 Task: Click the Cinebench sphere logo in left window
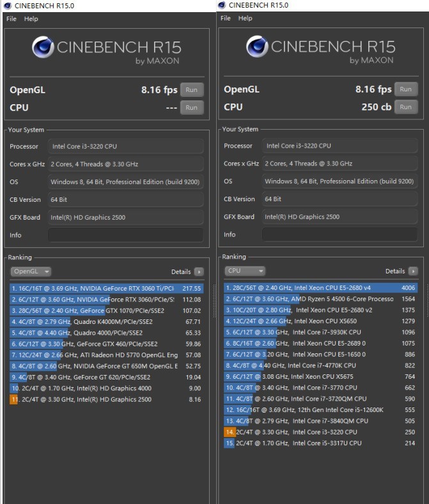click(43, 48)
